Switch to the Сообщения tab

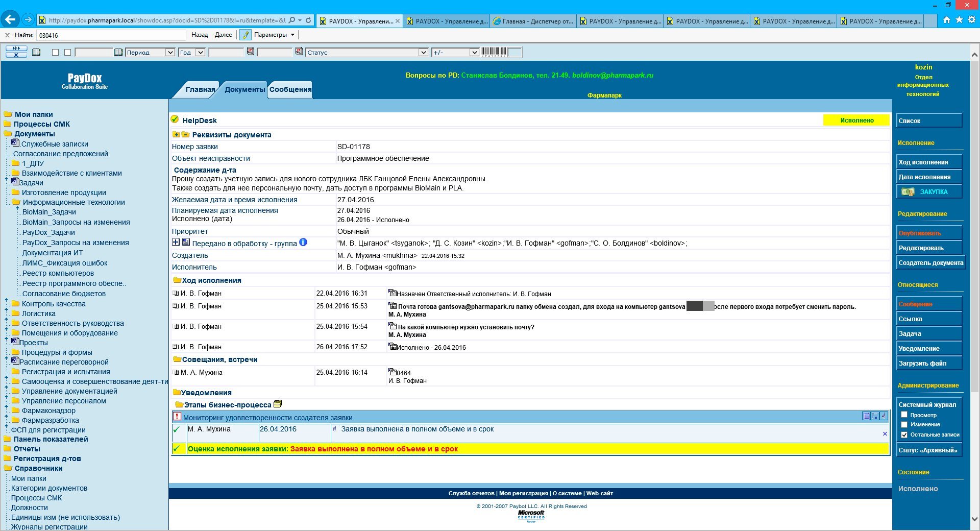[290, 89]
